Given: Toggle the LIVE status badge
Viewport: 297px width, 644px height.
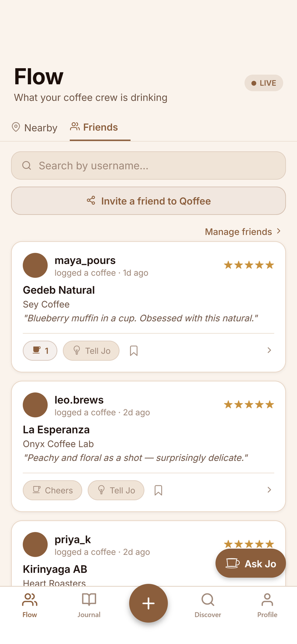Looking at the screenshot, I should (x=264, y=83).
